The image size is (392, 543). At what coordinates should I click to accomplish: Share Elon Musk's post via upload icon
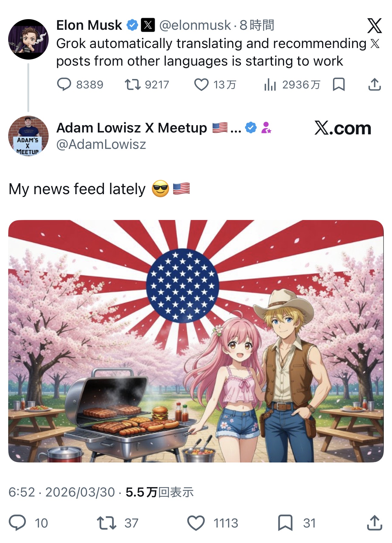[x=374, y=84]
